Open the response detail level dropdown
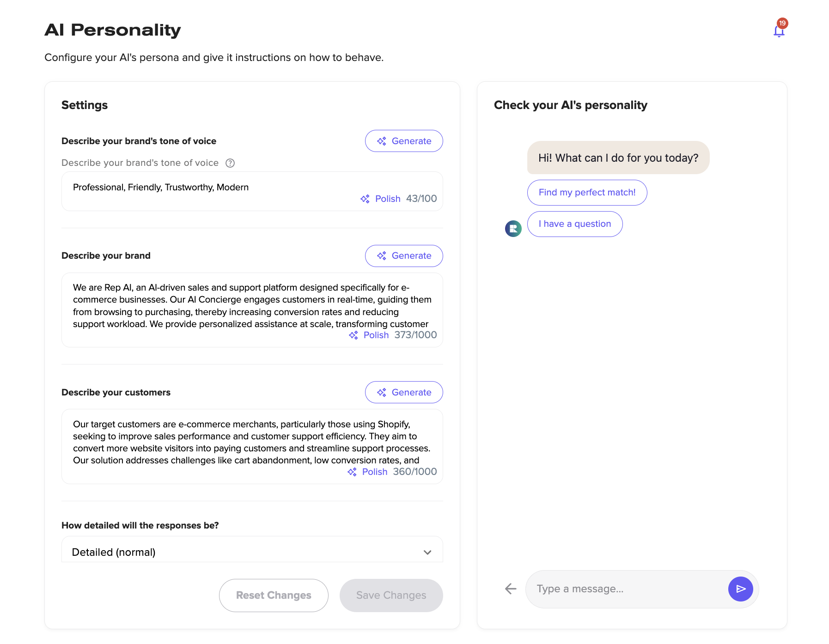Screen dimensions: 829x644 pyautogui.click(x=252, y=552)
